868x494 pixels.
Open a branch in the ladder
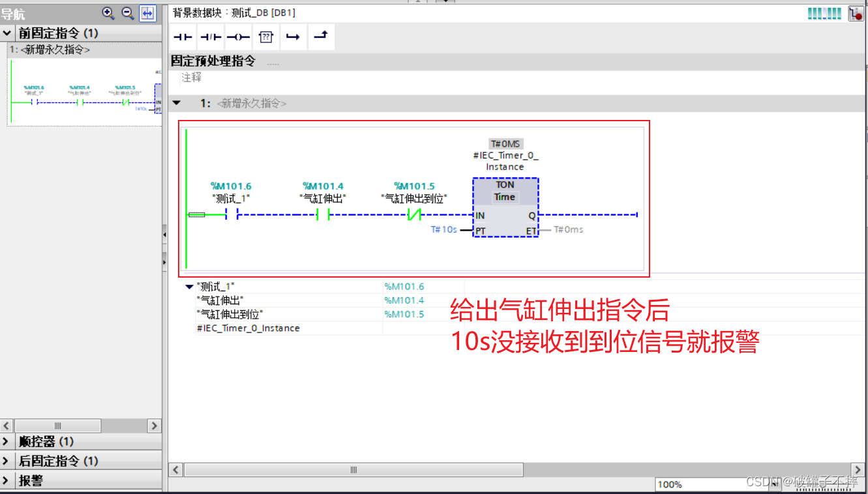(x=293, y=37)
